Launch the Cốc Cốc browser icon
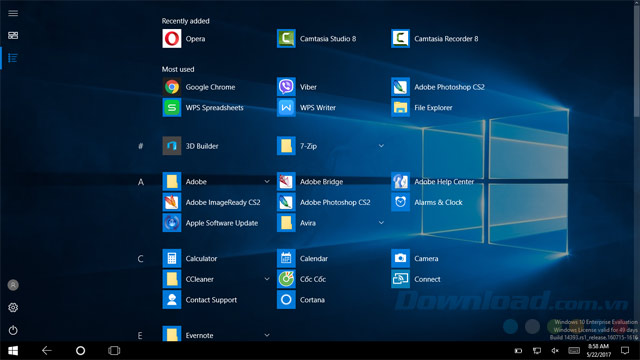This screenshot has height=360, width=640. tap(286, 280)
